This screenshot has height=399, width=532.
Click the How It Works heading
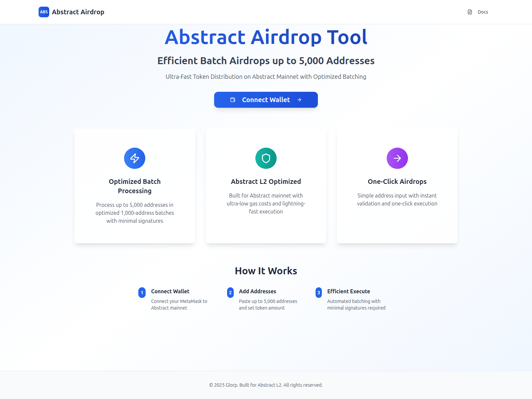tap(266, 271)
